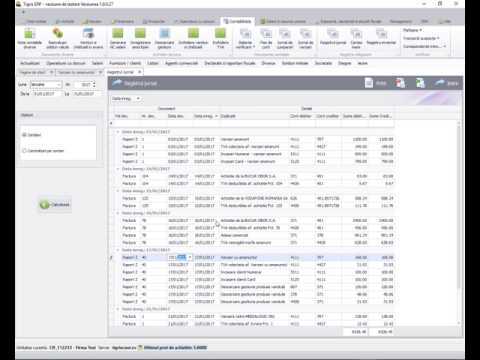Collapse the Data inreg 17/01/2017 group
Screen dimensions: 480x360
tap(117, 250)
